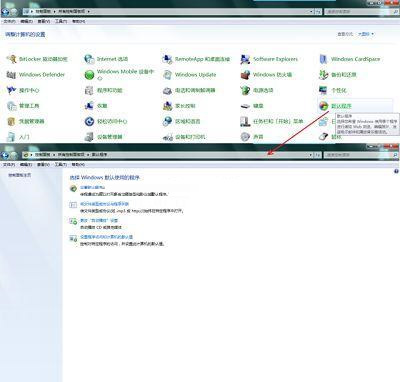Open 电源选项 power options

click(257, 90)
